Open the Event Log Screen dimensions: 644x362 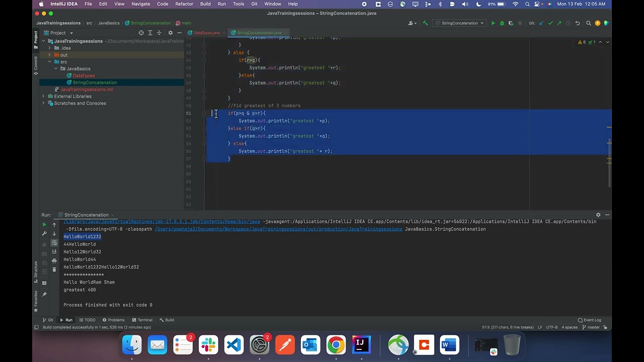[590, 320]
